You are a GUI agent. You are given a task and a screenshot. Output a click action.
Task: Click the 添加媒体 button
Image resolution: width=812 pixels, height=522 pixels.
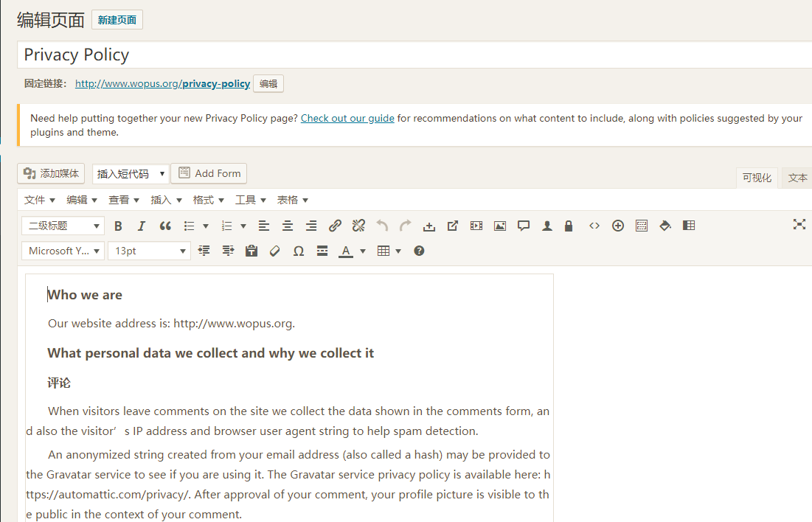pos(51,173)
